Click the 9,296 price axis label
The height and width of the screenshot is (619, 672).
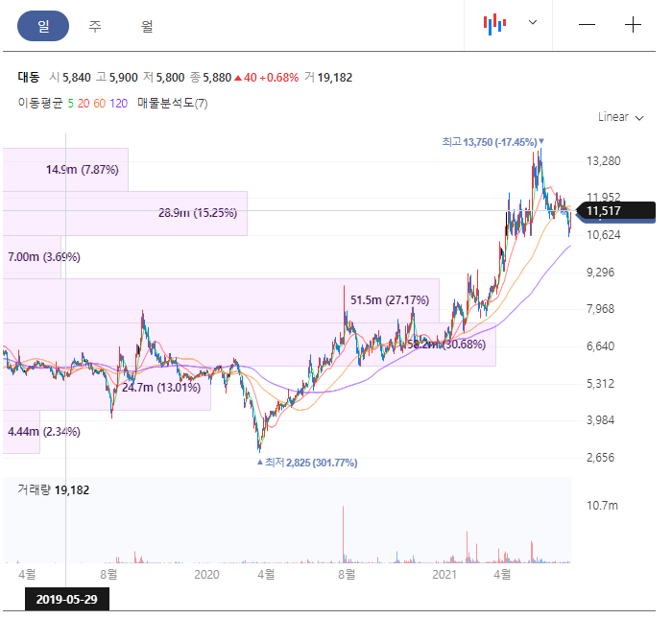[x=600, y=273]
